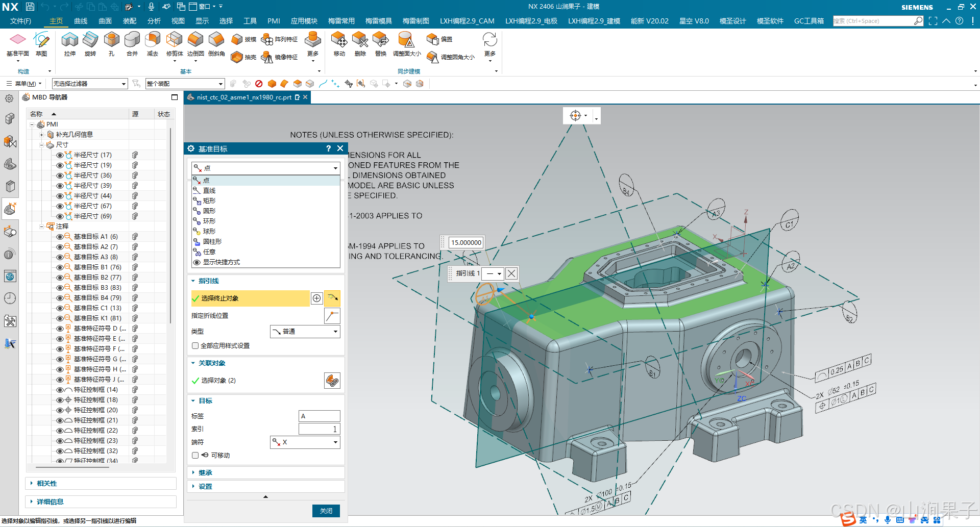The width and height of the screenshot is (980, 527).
Task: Select the 倒斜角 chamfer tool
Action: 216,44
